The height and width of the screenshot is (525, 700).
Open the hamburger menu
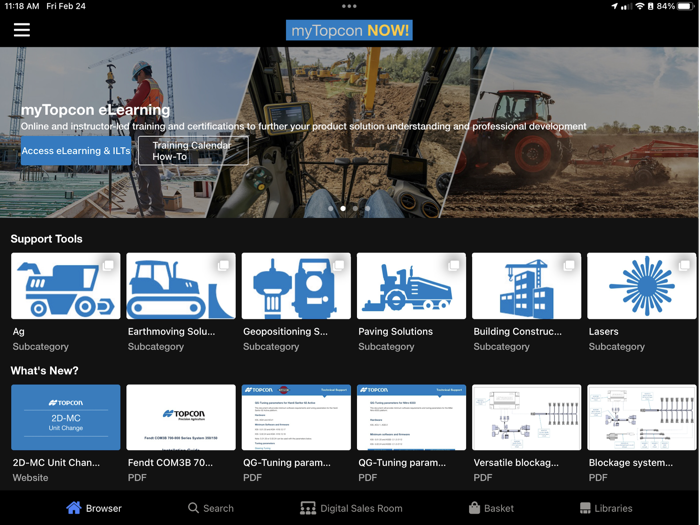coord(21,30)
